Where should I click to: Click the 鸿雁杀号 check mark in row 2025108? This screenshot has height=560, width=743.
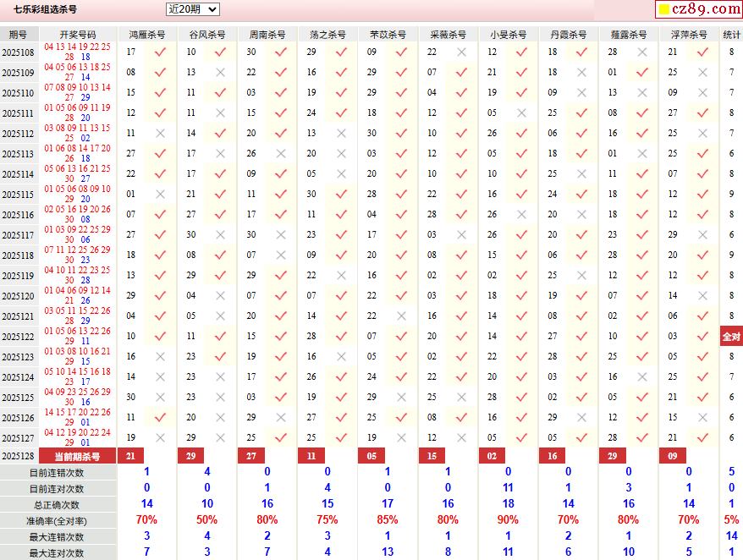coord(160,52)
